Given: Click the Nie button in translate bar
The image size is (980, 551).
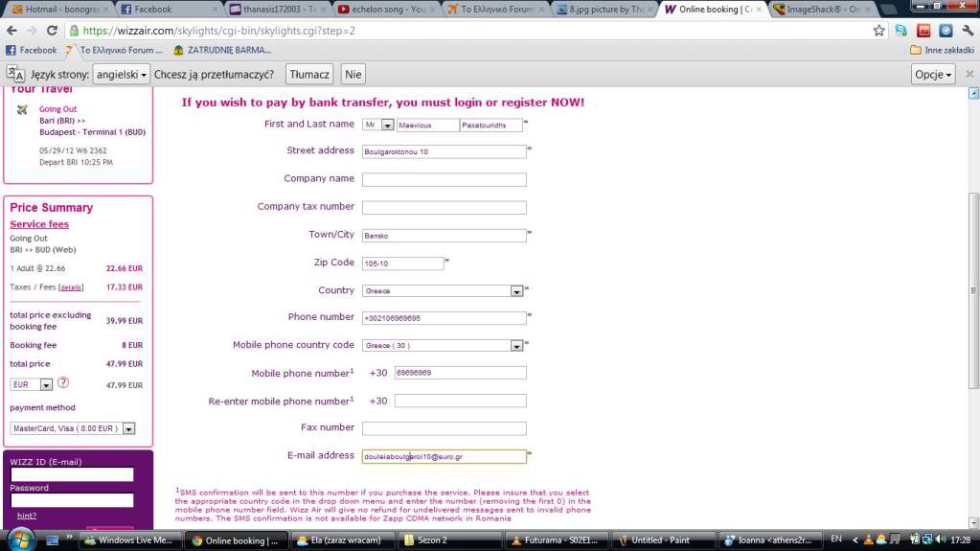Looking at the screenshot, I should tap(353, 75).
